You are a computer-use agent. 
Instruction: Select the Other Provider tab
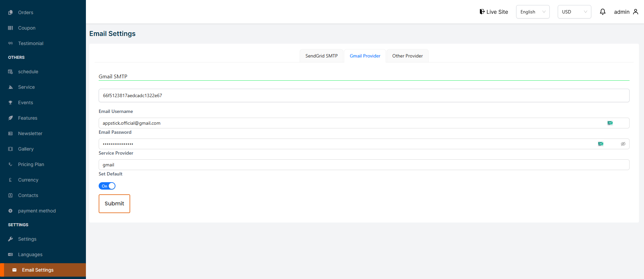pyautogui.click(x=407, y=56)
